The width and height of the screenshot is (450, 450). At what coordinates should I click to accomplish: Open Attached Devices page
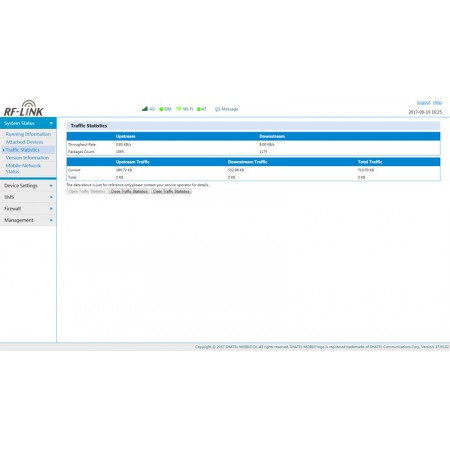[x=24, y=142]
